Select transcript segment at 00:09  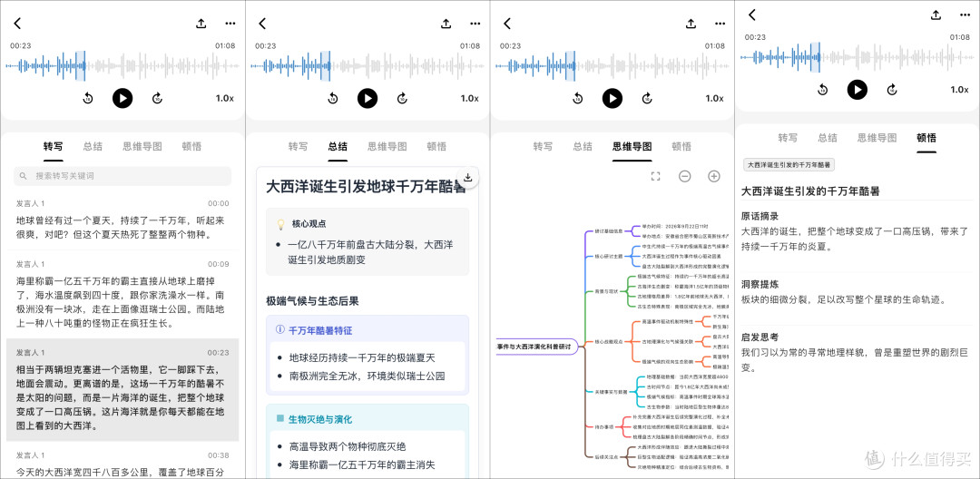(122, 295)
